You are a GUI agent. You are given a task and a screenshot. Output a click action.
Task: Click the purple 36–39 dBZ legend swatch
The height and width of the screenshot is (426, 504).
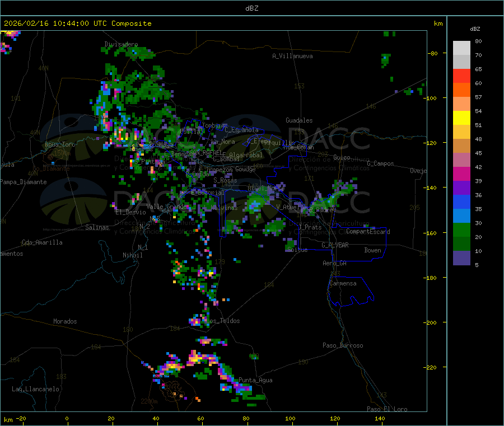tap(461, 188)
